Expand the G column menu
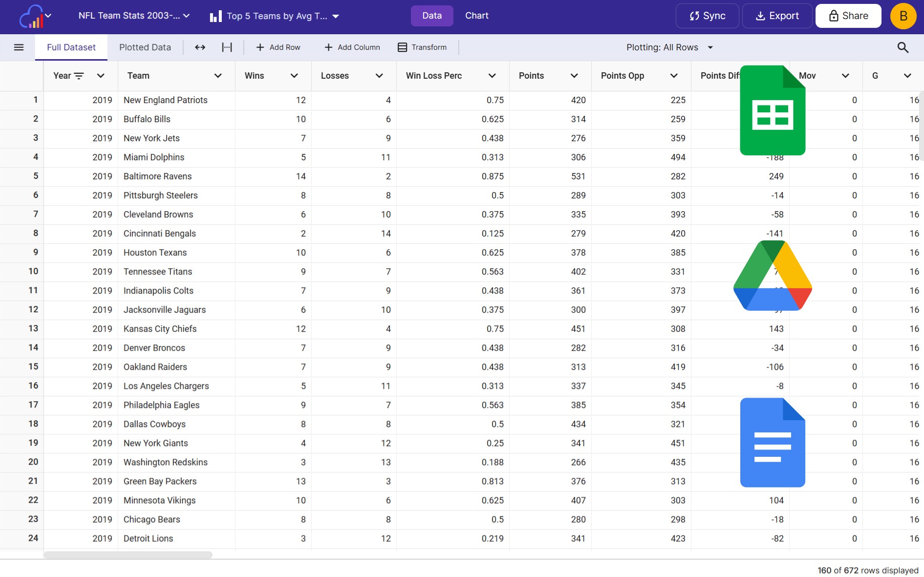This screenshot has width=924, height=577. [907, 76]
